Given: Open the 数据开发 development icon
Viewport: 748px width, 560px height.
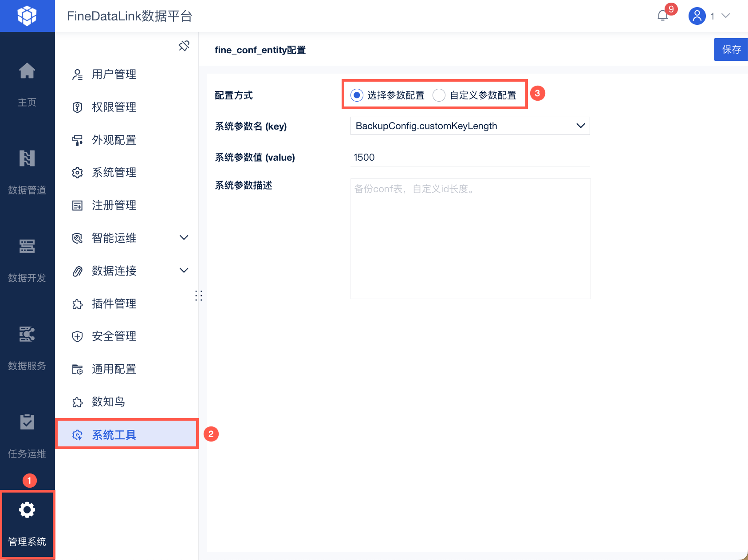Looking at the screenshot, I should click(x=27, y=246).
